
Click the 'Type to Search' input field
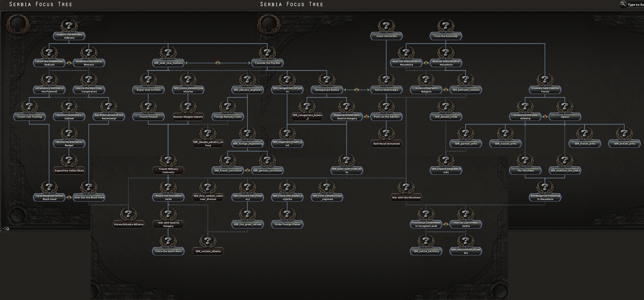click(636, 5)
